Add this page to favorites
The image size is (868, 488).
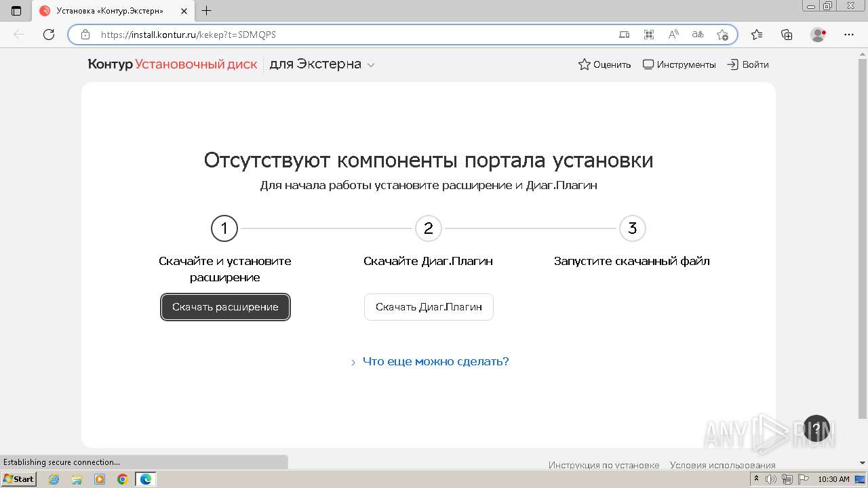(x=722, y=35)
